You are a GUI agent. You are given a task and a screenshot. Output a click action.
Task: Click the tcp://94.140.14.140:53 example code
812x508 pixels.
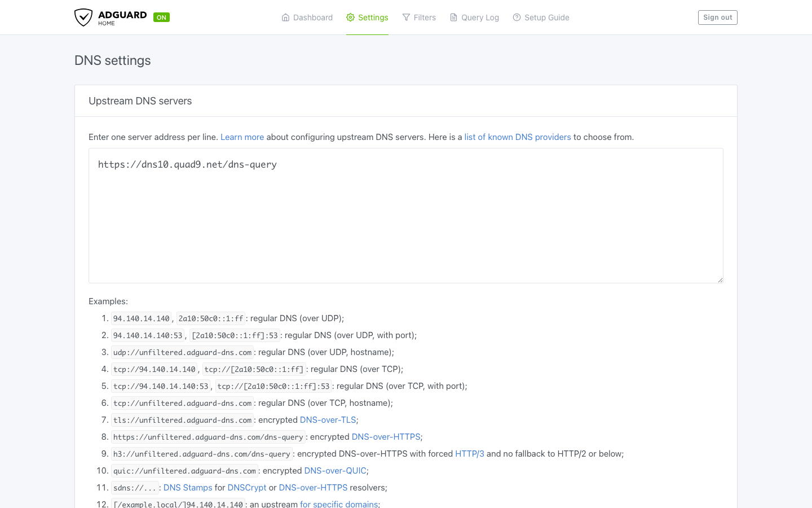click(x=161, y=386)
